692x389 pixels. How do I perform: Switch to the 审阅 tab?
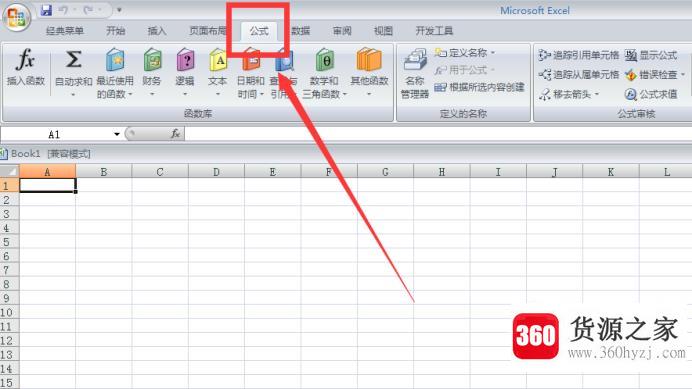point(342,31)
